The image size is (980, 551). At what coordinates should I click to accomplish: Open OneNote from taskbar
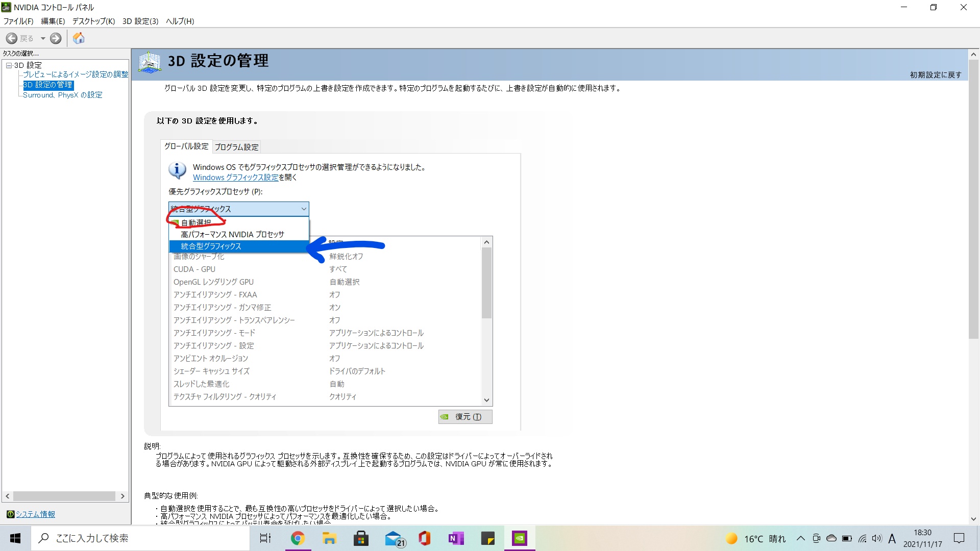tap(456, 538)
